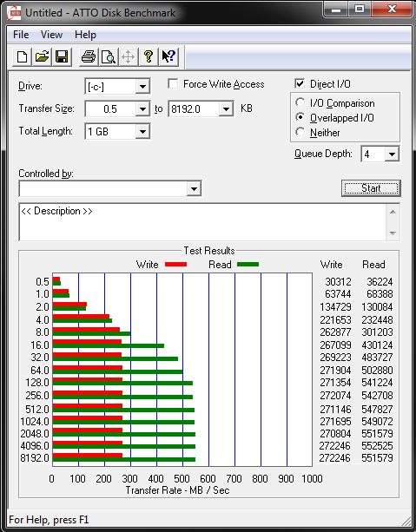Click inside the Description text box
The height and width of the screenshot is (532, 416).
click(x=202, y=222)
